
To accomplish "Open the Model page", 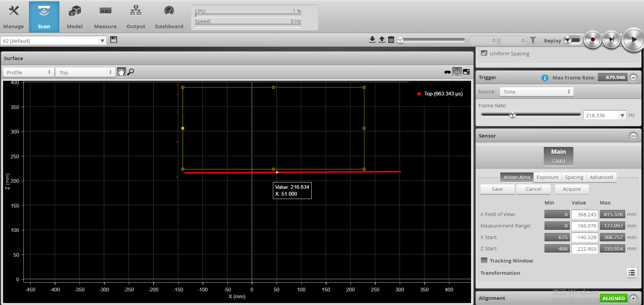I will [x=75, y=17].
